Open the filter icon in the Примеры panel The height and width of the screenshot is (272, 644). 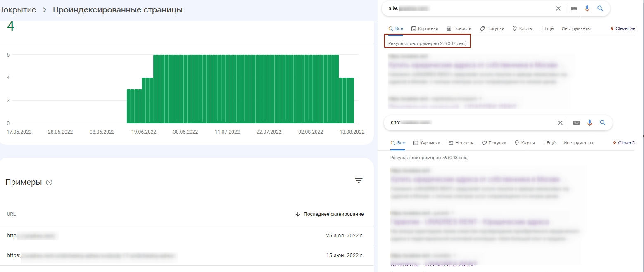(x=359, y=180)
